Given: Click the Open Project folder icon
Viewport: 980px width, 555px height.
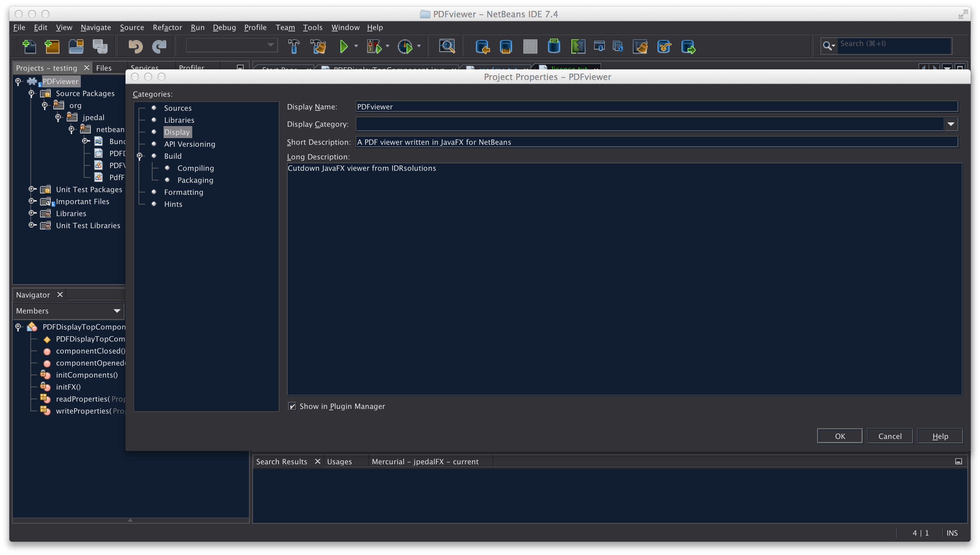Looking at the screenshot, I should pos(76,46).
